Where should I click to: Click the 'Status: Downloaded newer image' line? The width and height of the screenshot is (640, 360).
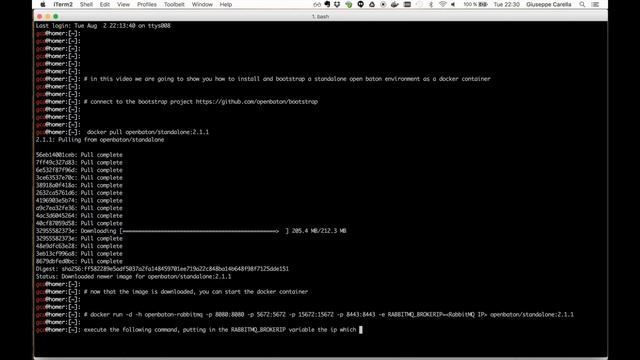[133, 276]
